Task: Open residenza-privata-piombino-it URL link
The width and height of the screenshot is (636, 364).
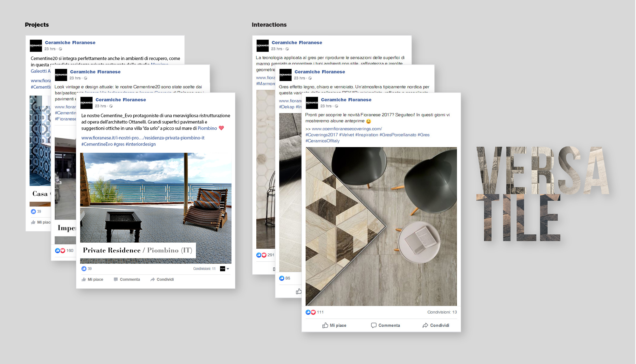Action: [x=143, y=138]
